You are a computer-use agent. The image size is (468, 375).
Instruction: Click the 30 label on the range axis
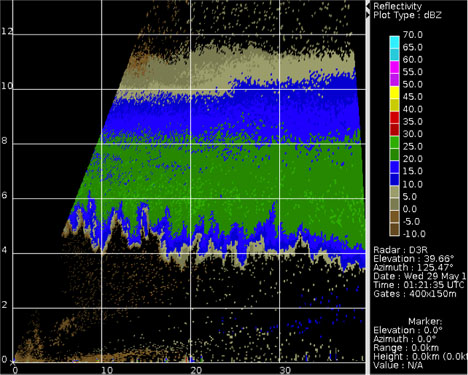[x=285, y=370]
